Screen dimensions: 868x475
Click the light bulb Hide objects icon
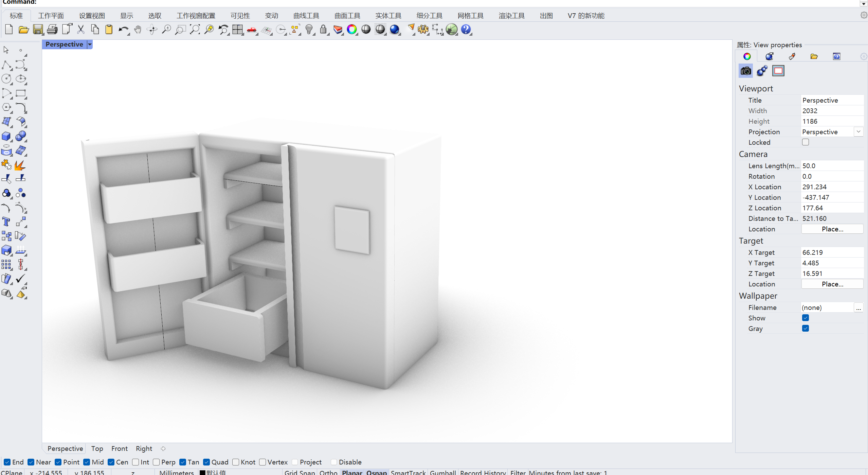309,30
